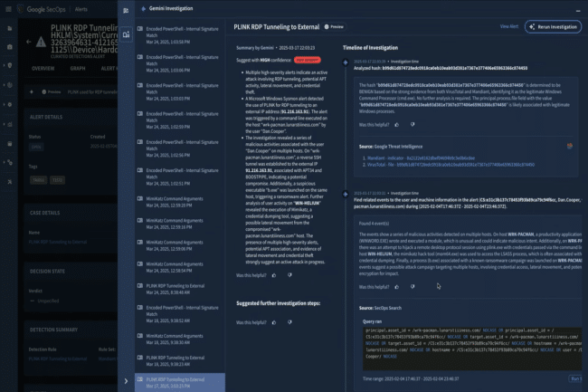Open the clock-face icon in left sidebar
Viewport: 588px width, 392px height.
click(x=10, y=85)
